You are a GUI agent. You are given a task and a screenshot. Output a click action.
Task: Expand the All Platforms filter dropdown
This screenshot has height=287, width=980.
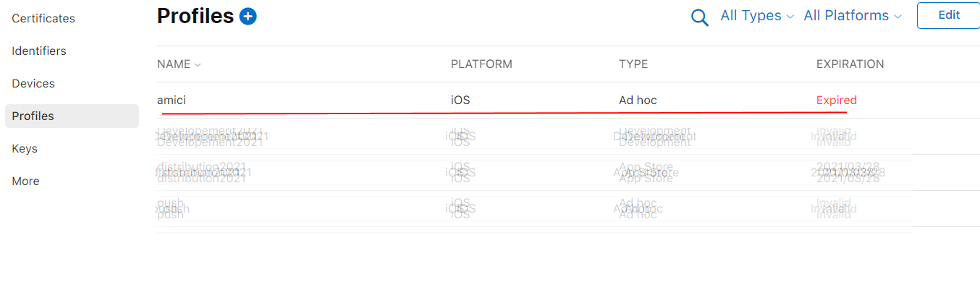tap(853, 15)
